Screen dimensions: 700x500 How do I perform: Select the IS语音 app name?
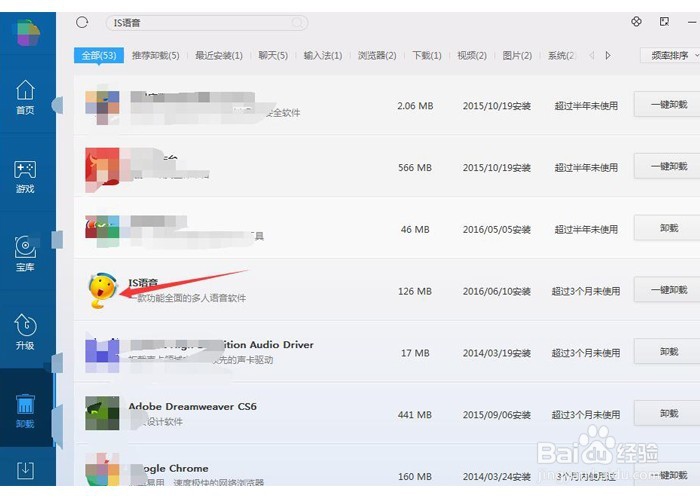point(143,283)
